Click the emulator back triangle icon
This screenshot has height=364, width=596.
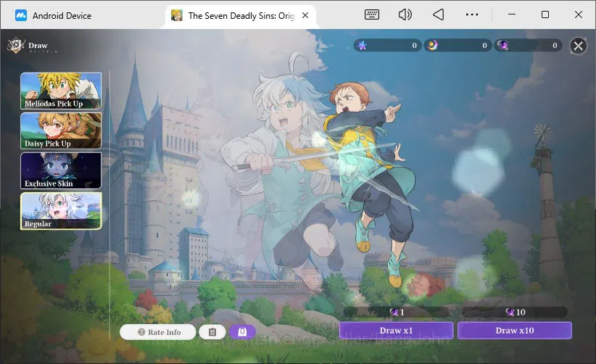(438, 15)
